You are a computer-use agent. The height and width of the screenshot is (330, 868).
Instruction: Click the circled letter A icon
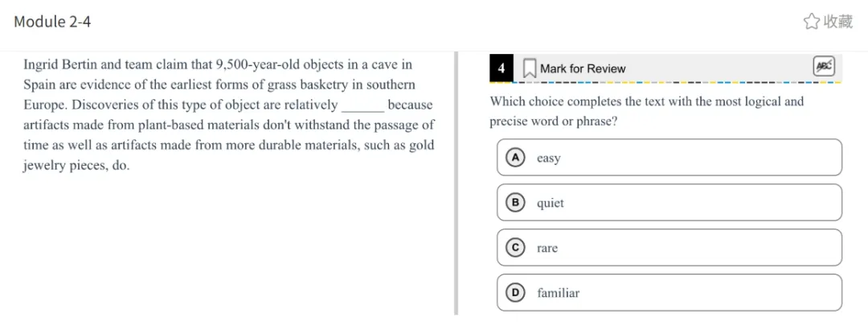pos(514,158)
